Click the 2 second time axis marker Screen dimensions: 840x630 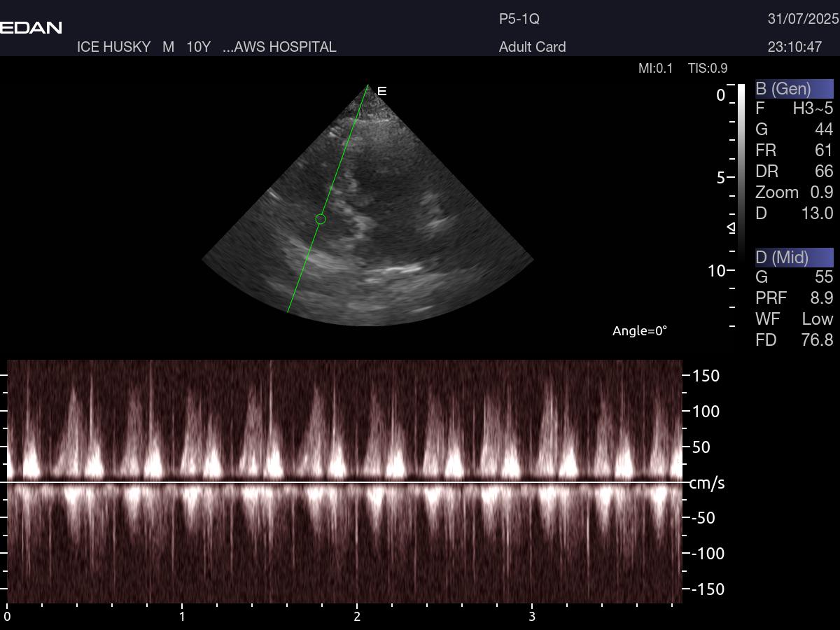pos(357,617)
